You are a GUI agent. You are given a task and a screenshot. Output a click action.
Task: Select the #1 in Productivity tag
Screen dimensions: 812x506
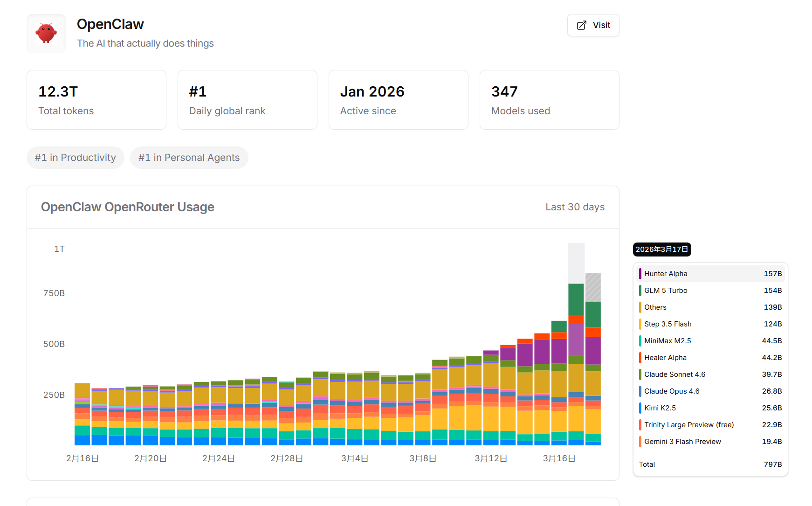76,158
